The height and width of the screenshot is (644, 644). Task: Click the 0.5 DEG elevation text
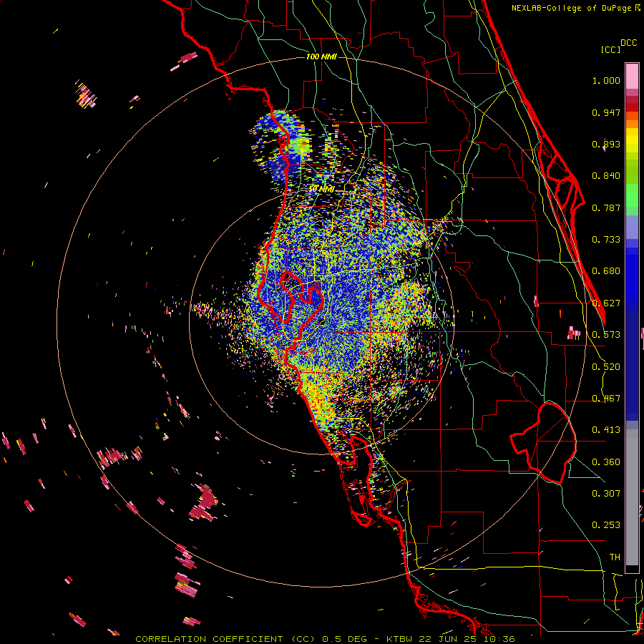coord(345,639)
